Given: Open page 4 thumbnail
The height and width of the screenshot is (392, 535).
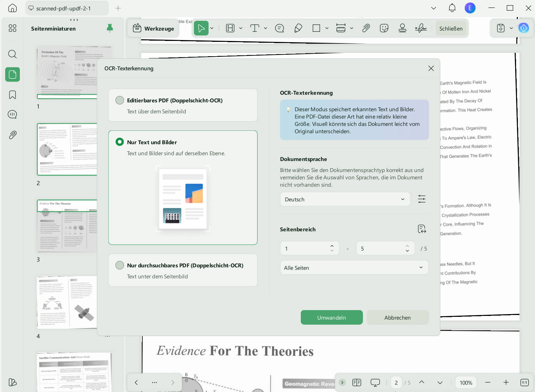Looking at the screenshot, I should [67, 302].
